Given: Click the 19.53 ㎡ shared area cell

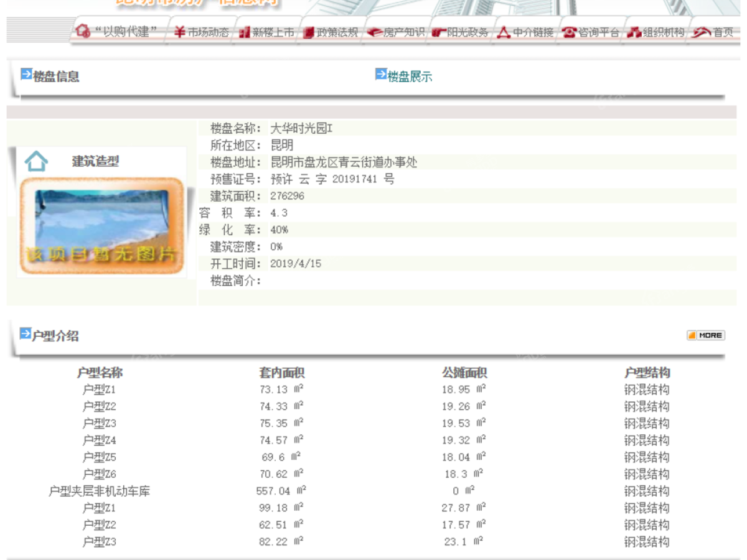Looking at the screenshot, I should click(464, 423).
